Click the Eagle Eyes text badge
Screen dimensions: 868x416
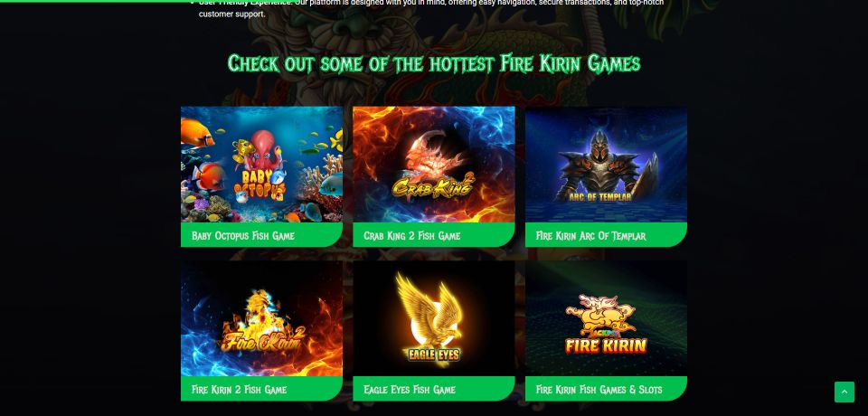point(433,355)
